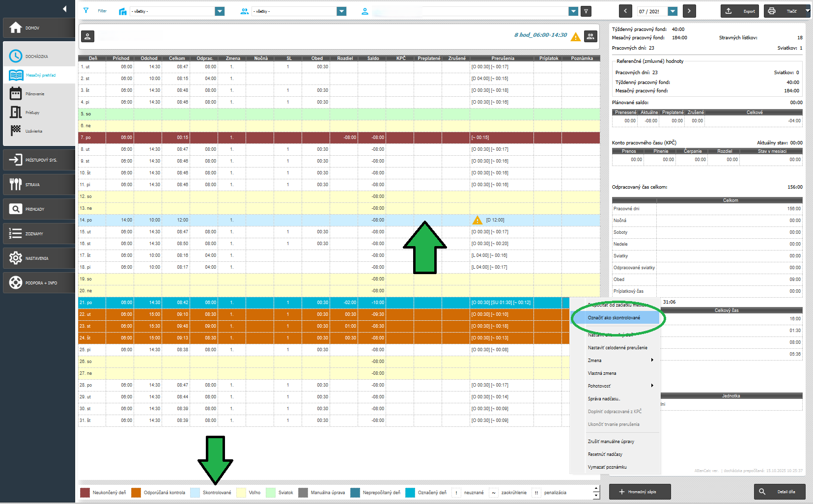
Task: Click the Hromadný zápis button
Action: pos(640,492)
